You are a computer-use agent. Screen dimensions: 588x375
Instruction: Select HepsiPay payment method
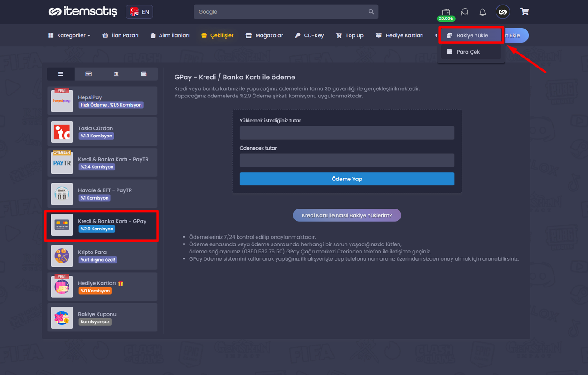(x=102, y=101)
